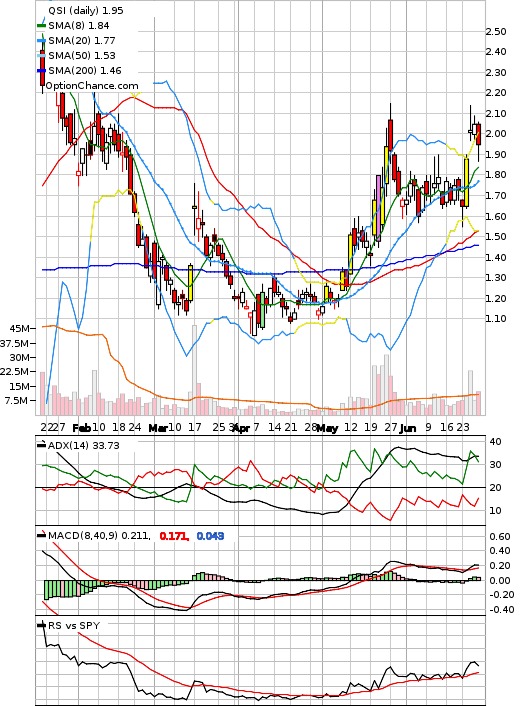Click the RS vs SPY panel label

[74, 626]
